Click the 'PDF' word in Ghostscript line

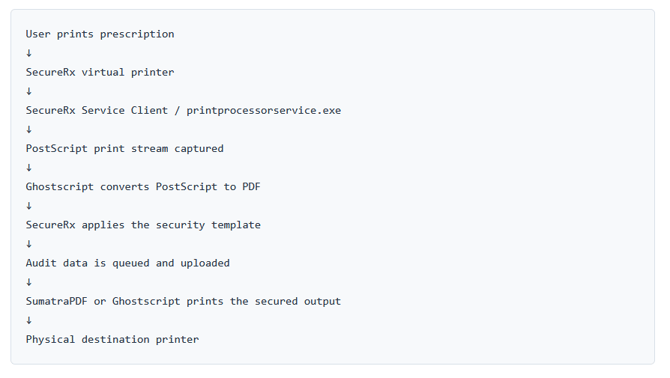251,187
